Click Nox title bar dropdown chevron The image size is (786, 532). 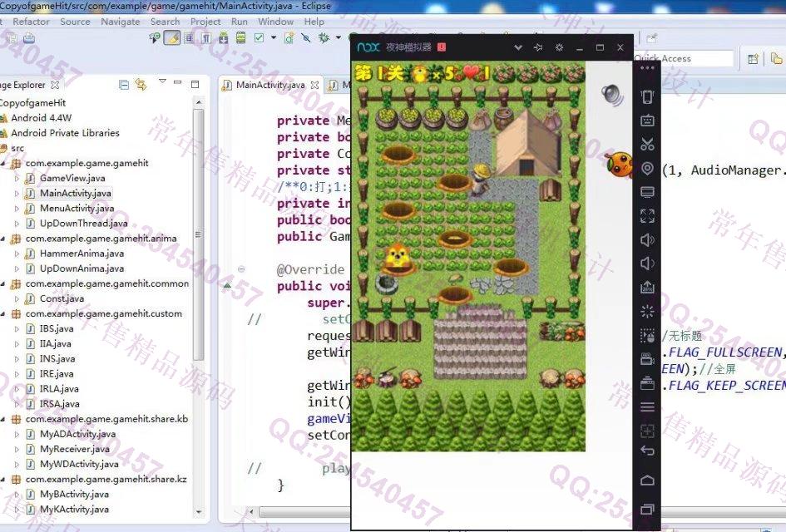pos(518,47)
